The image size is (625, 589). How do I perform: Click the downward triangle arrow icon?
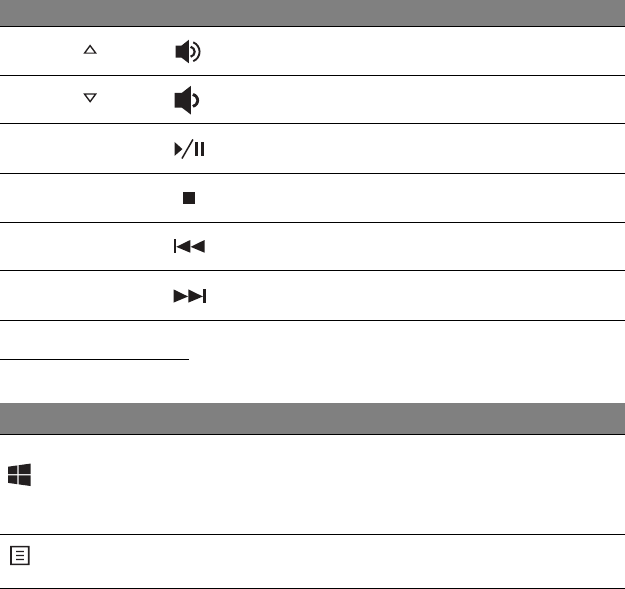pyautogui.click(x=89, y=97)
